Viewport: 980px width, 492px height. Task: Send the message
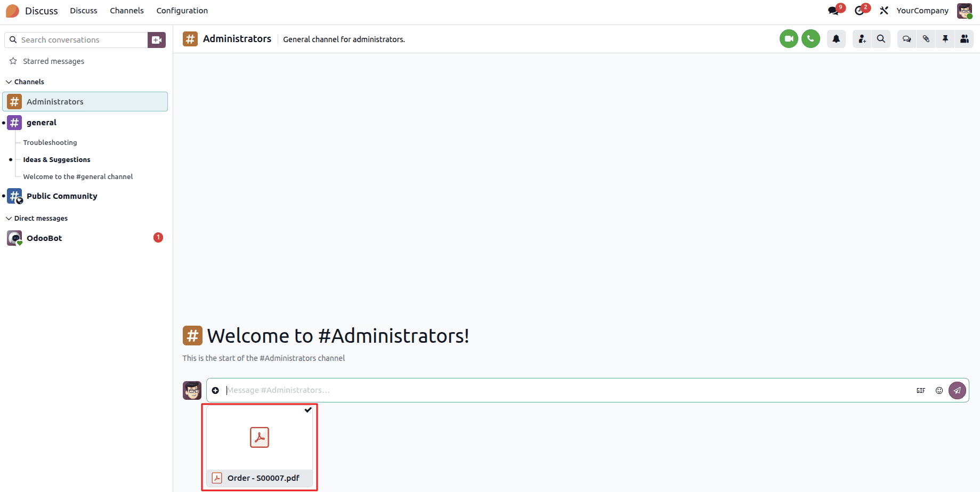pos(957,391)
